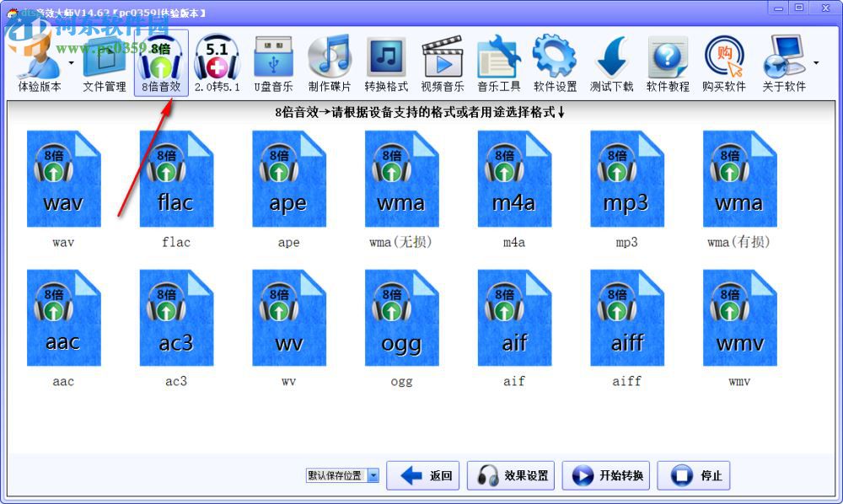Screen dimensions: 843x504
Task: Select the 制作碟片 disc making tool
Action: coord(329,61)
